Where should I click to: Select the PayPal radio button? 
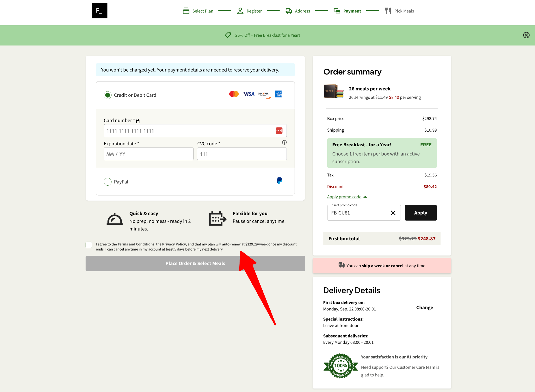point(108,182)
